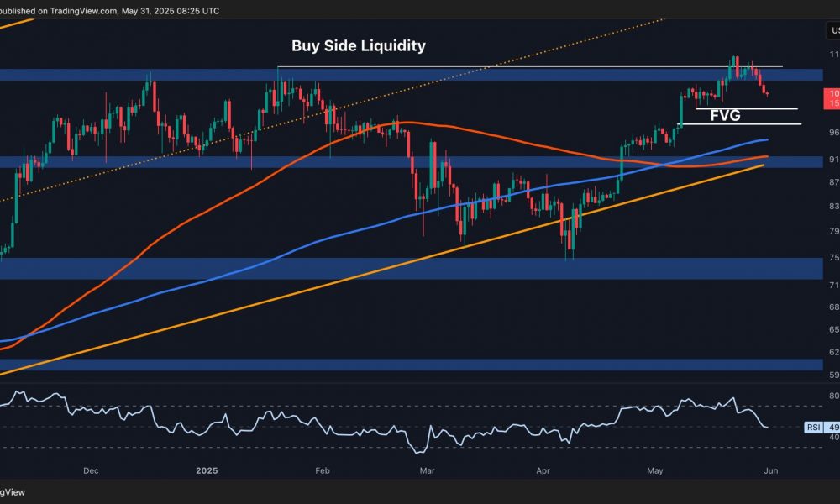
Task: Click the "Apr" time axis label
Action: pos(543,470)
